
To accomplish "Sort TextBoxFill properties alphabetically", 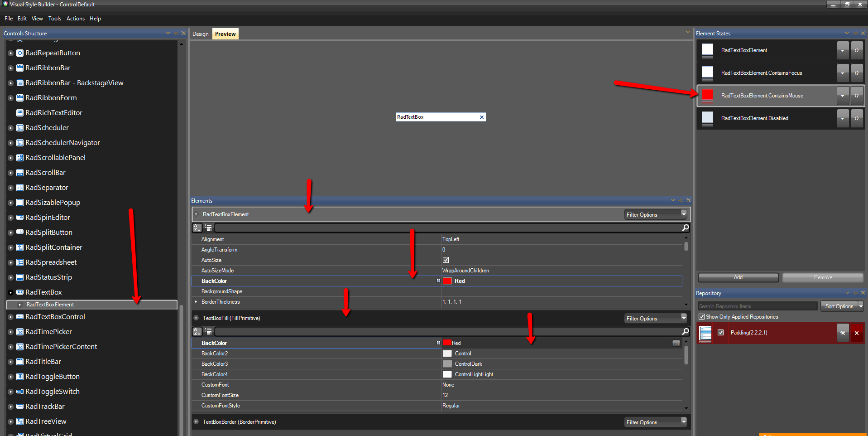I will [197, 331].
